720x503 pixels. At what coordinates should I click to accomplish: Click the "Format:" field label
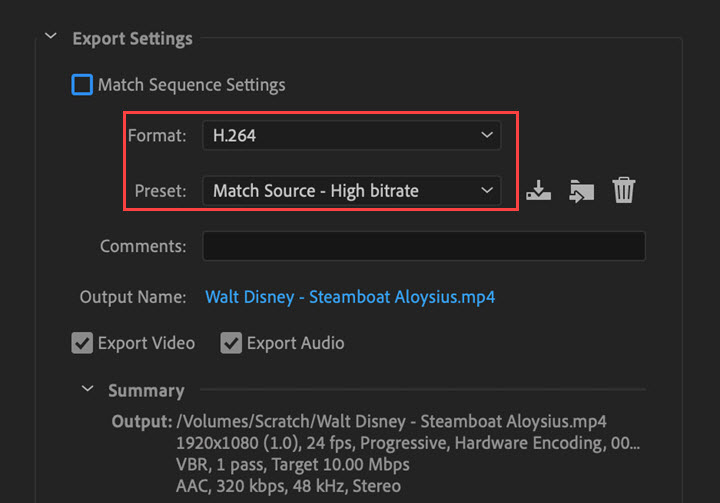[x=157, y=136]
